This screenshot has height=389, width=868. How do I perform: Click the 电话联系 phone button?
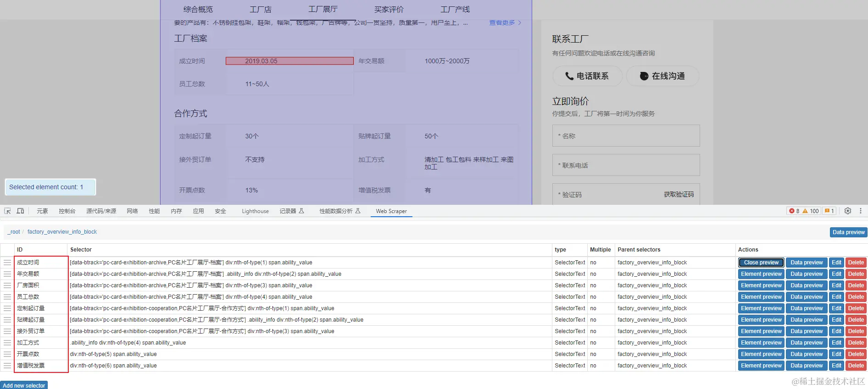[x=587, y=76]
